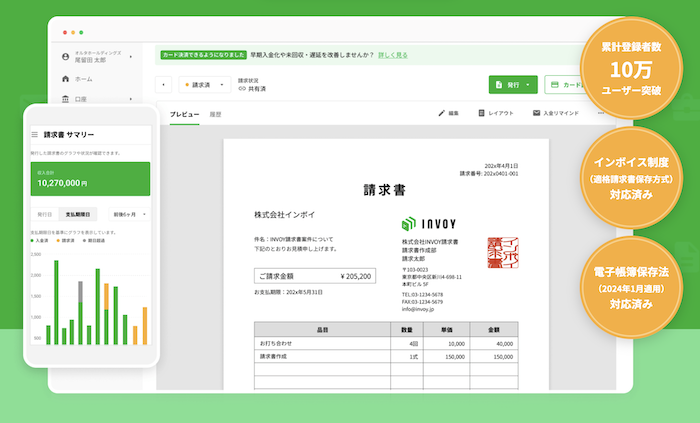Expand the 発行 button dropdown arrow
This screenshot has height=423, width=700.
(528, 85)
